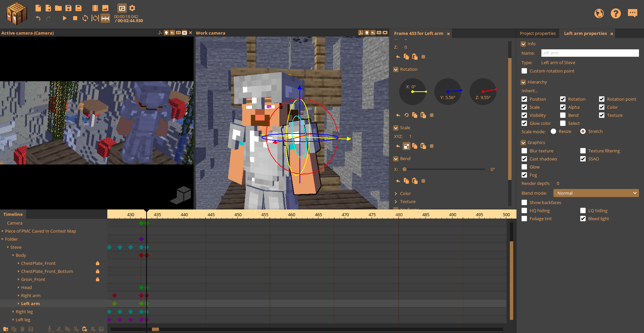The width and height of the screenshot is (644, 333).
Task: Click the undo arrow icon
Action: [x=38, y=18]
